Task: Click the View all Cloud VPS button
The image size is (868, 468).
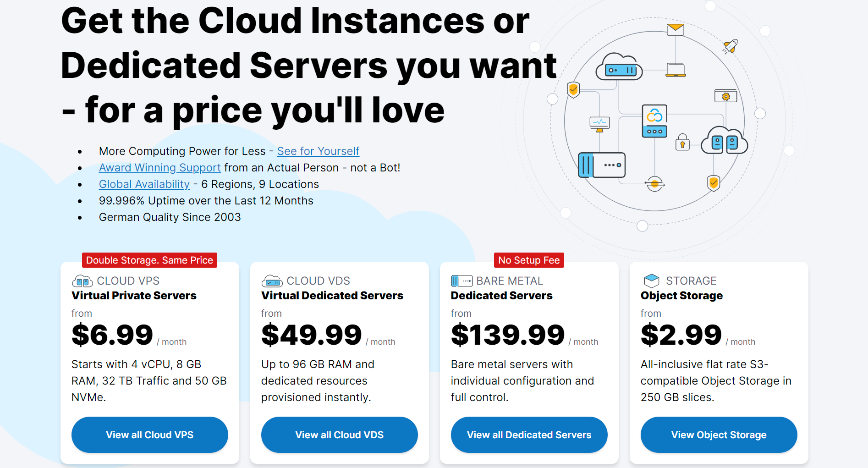Action: [149, 435]
